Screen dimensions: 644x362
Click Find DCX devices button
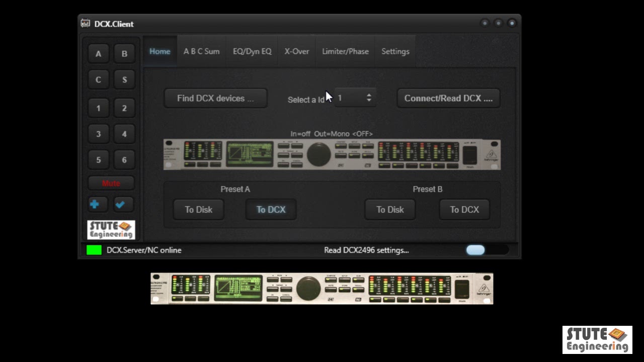215,99
